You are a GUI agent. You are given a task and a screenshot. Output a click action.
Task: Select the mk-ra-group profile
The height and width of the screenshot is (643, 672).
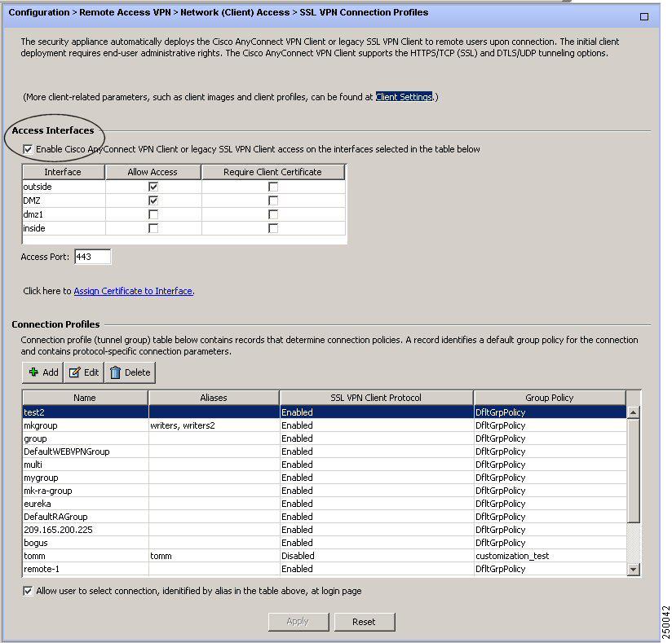coord(325,491)
